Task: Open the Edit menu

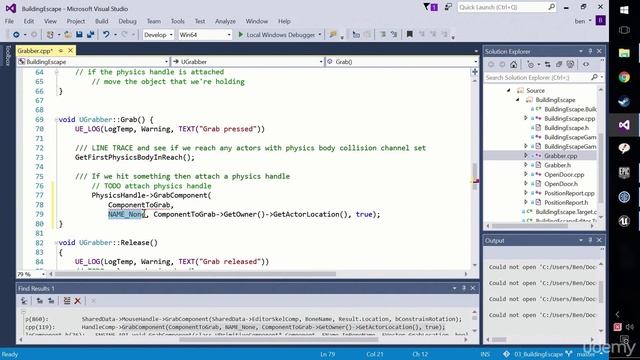Action: pos(29,21)
